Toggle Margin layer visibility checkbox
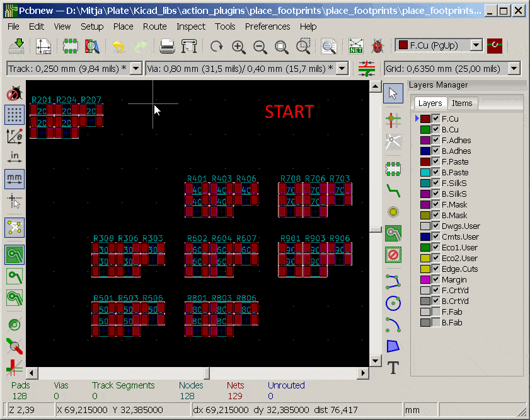 435,279
